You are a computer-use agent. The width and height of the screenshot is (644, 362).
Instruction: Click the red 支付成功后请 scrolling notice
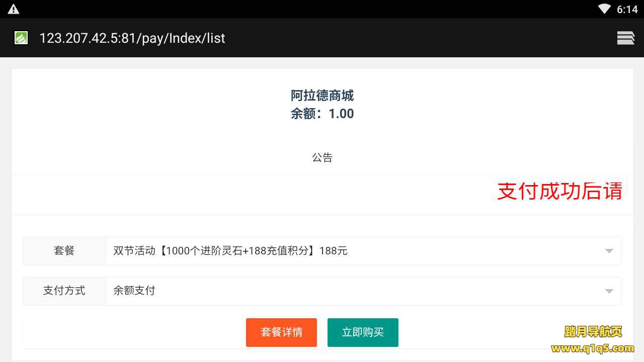[559, 192]
